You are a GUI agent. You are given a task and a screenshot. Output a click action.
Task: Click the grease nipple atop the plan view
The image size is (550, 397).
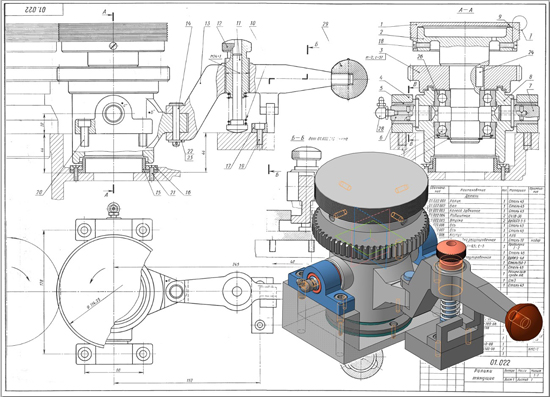coord(113,209)
